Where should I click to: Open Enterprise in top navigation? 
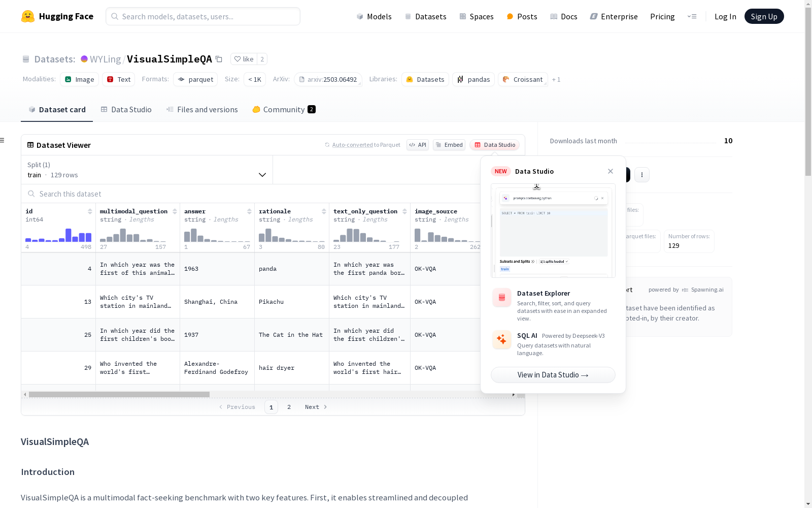614,16
